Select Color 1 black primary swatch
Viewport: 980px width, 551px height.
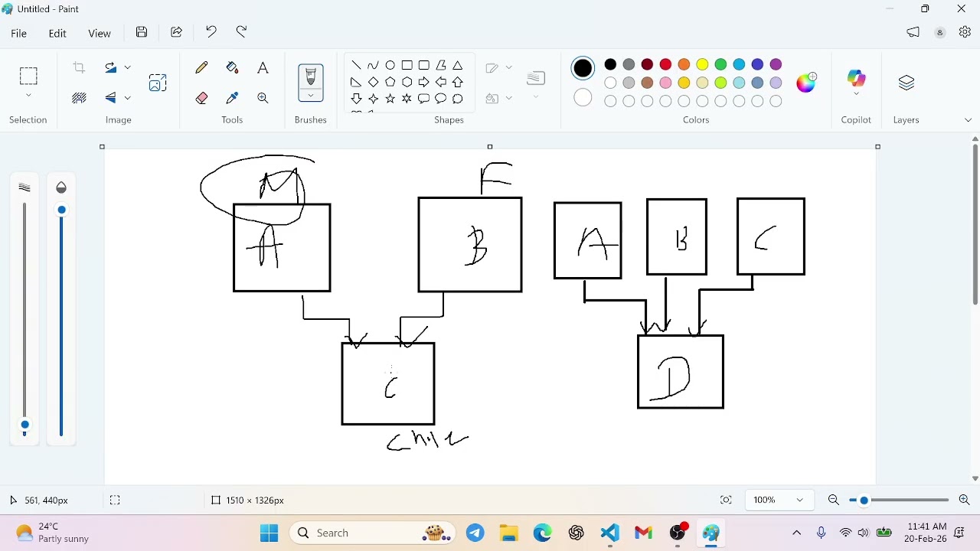pos(583,68)
